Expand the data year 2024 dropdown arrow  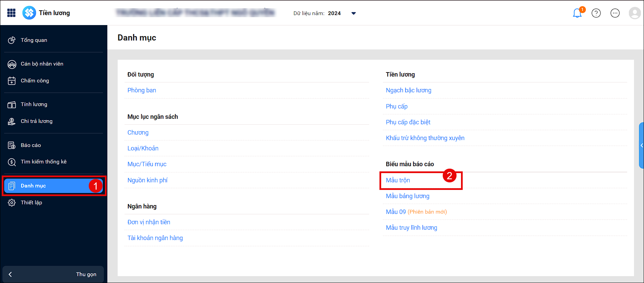pyautogui.click(x=353, y=13)
